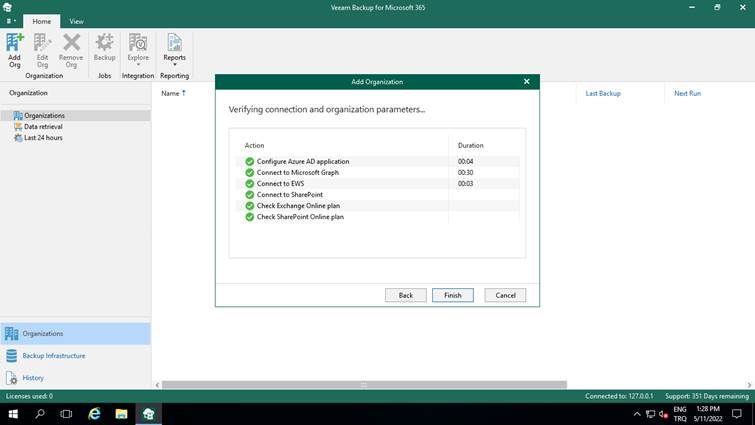Open the main application menu button
The image size is (755, 425).
point(11,21)
